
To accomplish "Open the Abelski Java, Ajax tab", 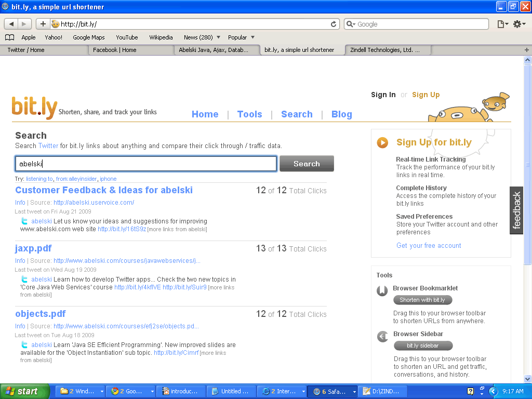I will point(217,50).
